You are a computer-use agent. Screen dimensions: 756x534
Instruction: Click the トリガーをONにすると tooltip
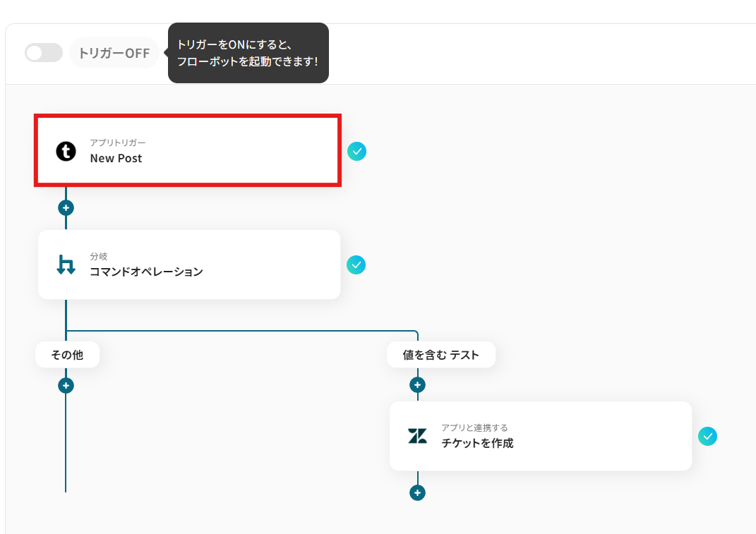[248, 53]
